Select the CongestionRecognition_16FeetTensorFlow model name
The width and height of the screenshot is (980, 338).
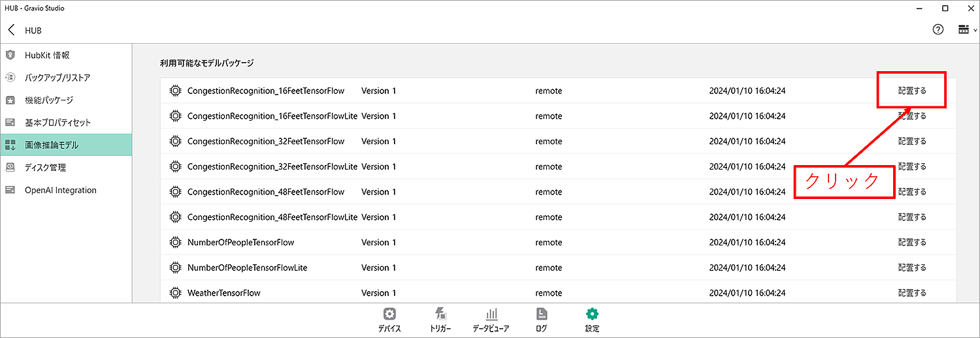click(x=266, y=91)
